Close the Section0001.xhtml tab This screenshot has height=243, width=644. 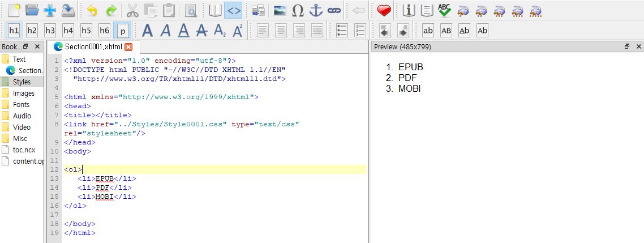(x=128, y=47)
